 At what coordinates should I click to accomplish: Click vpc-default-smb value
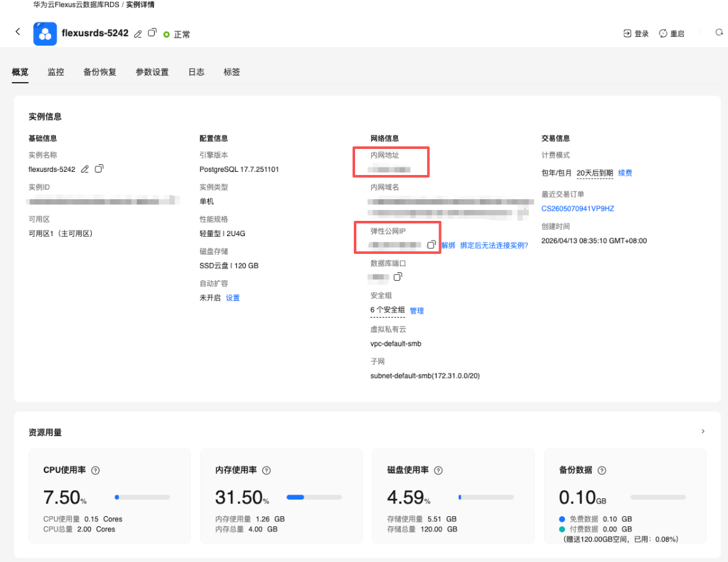[396, 344]
